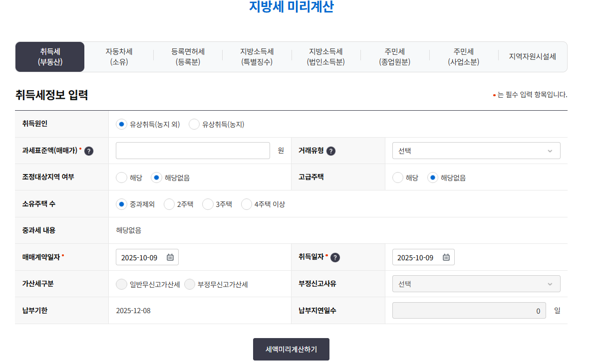
Task: Switch to 자동차세(소유) tab
Action: tap(118, 56)
